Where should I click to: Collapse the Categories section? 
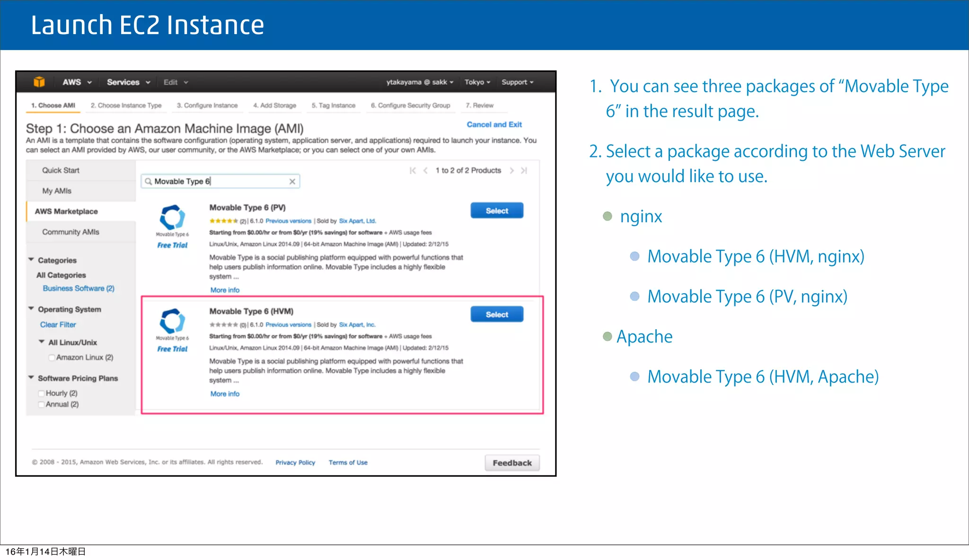pyautogui.click(x=31, y=260)
